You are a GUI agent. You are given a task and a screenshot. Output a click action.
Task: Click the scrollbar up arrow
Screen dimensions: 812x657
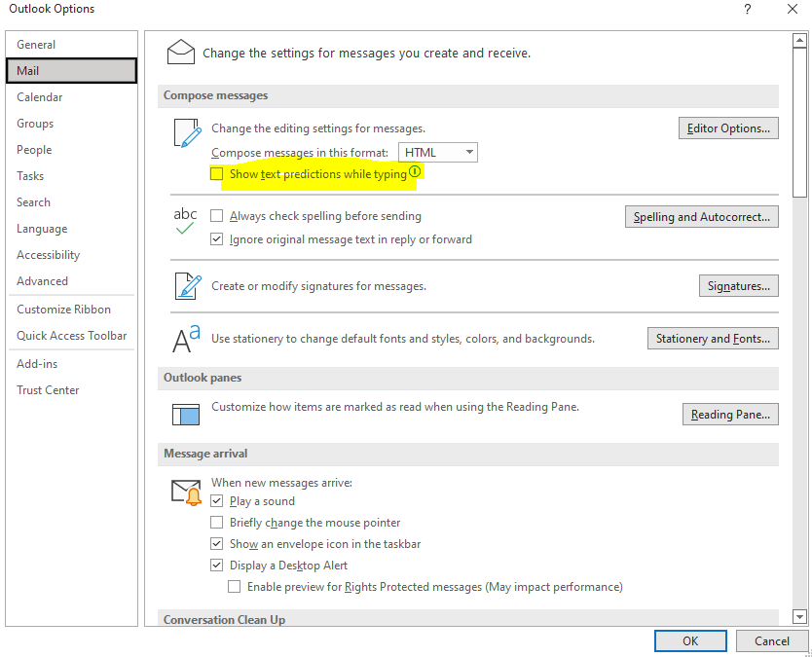[799, 40]
